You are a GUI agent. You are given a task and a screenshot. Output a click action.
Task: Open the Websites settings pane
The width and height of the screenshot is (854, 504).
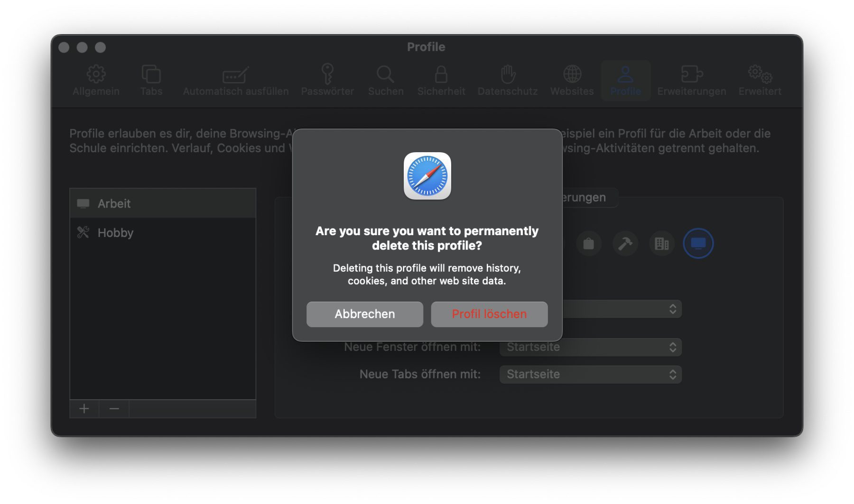(572, 81)
